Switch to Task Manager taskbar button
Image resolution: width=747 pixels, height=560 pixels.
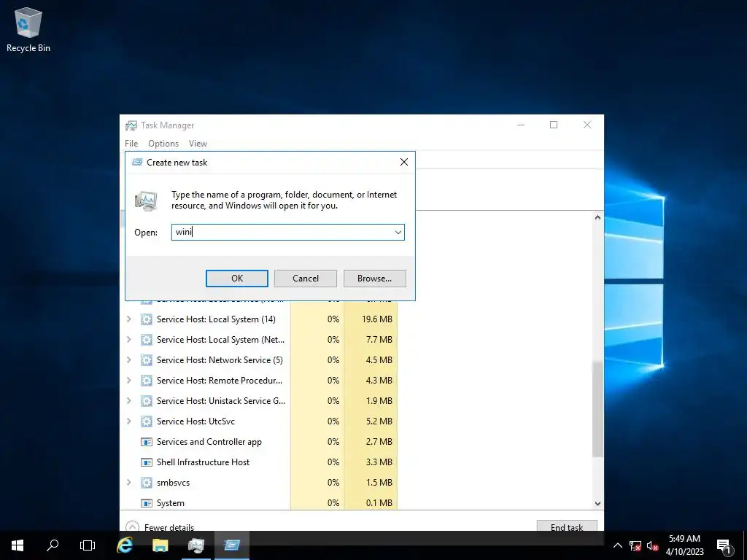[x=196, y=545]
